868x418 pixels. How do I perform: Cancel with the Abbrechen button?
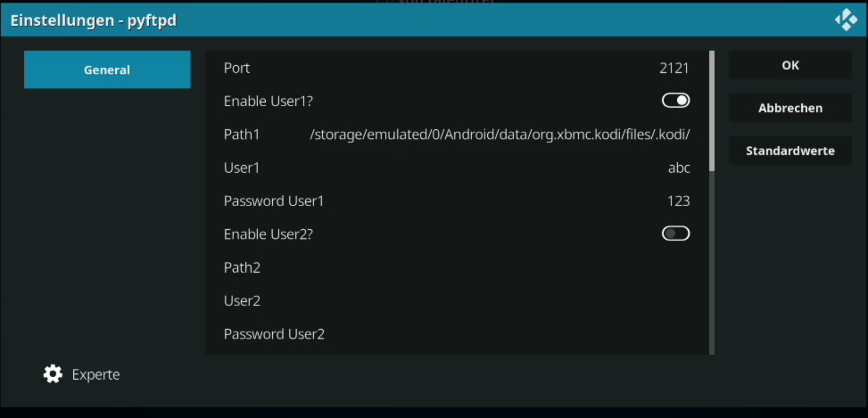coord(790,108)
